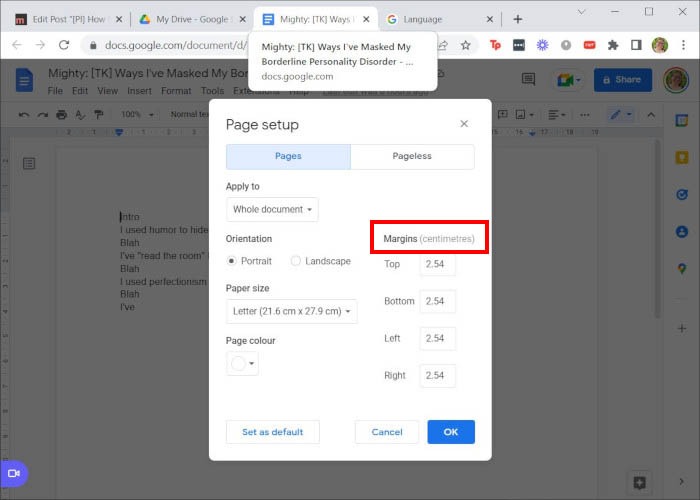Open the Edit menu

click(80, 91)
